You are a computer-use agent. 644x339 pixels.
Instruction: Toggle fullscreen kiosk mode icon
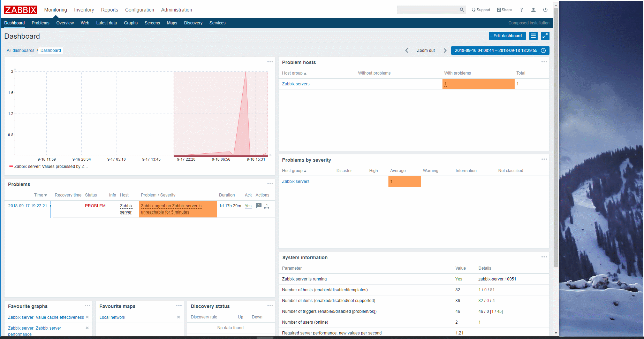click(545, 36)
